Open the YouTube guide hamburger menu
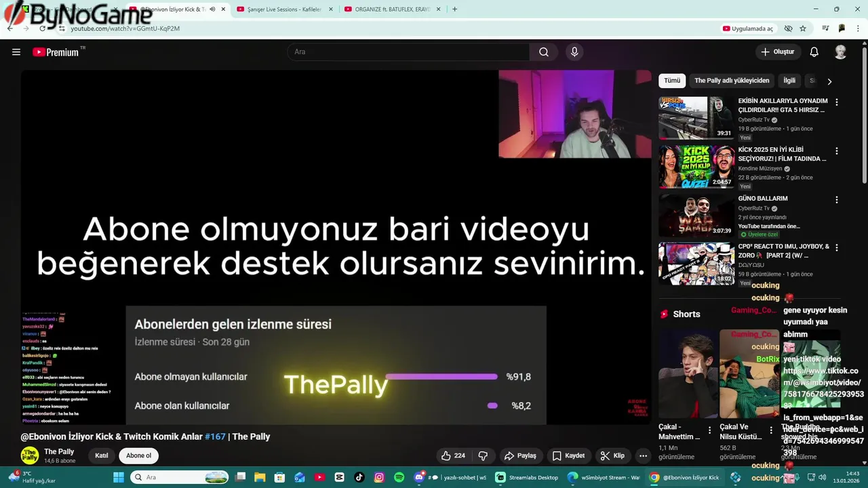868x488 pixels. [16, 52]
